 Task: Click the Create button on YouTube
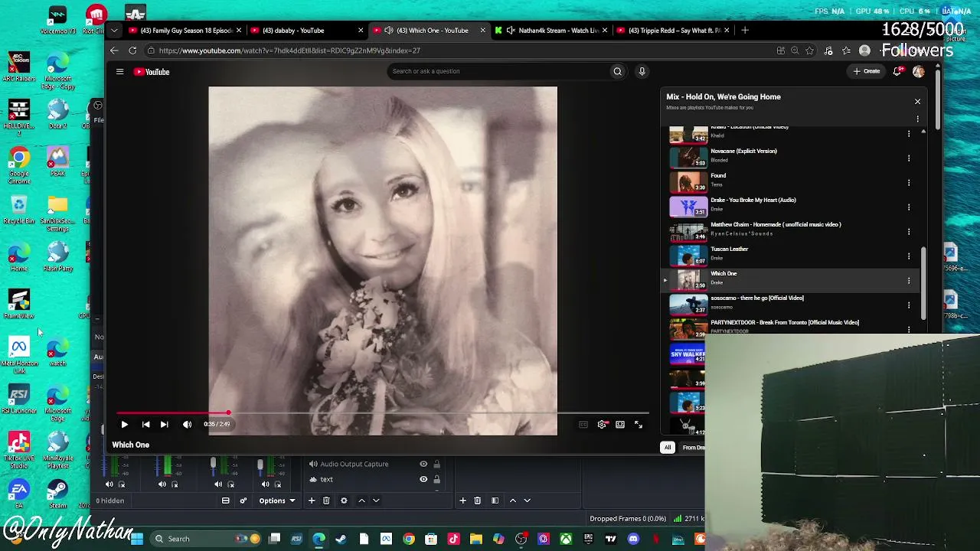pos(867,71)
